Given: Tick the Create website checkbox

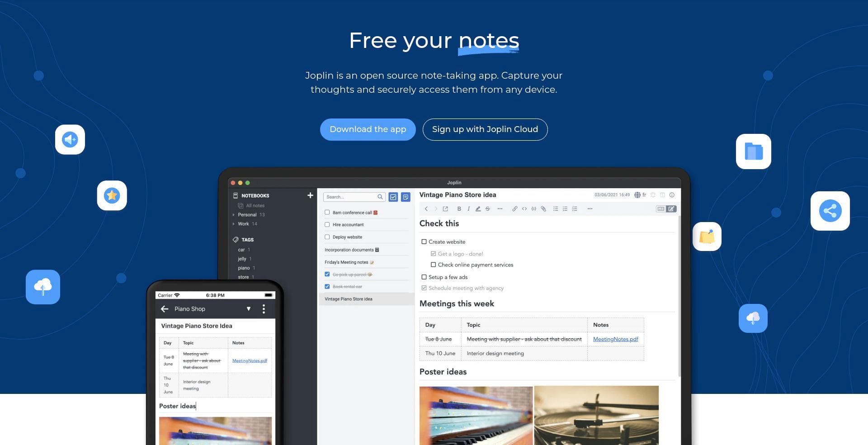Looking at the screenshot, I should tap(424, 241).
